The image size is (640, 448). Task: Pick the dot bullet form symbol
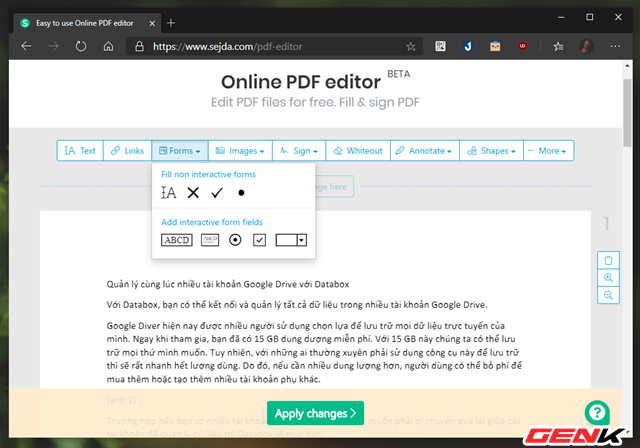241,193
